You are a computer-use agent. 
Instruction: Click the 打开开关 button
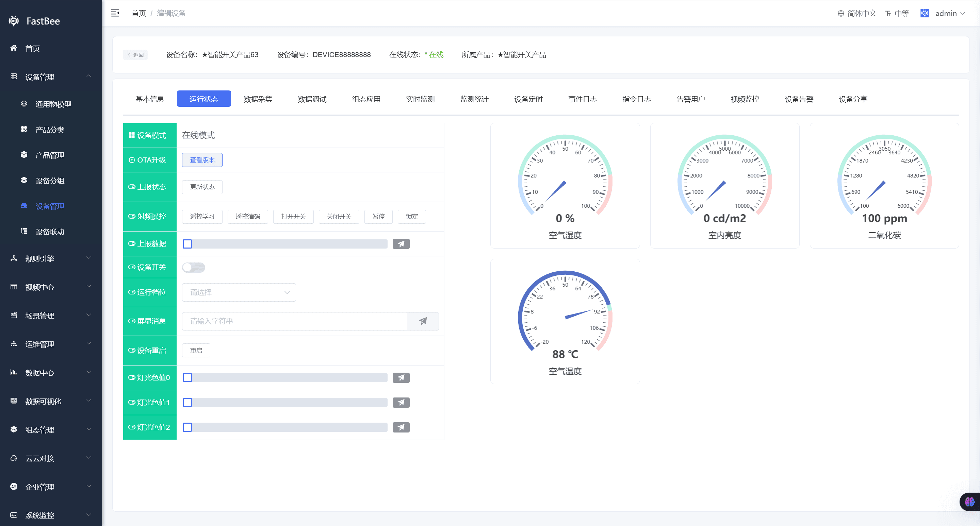point(293,216)
